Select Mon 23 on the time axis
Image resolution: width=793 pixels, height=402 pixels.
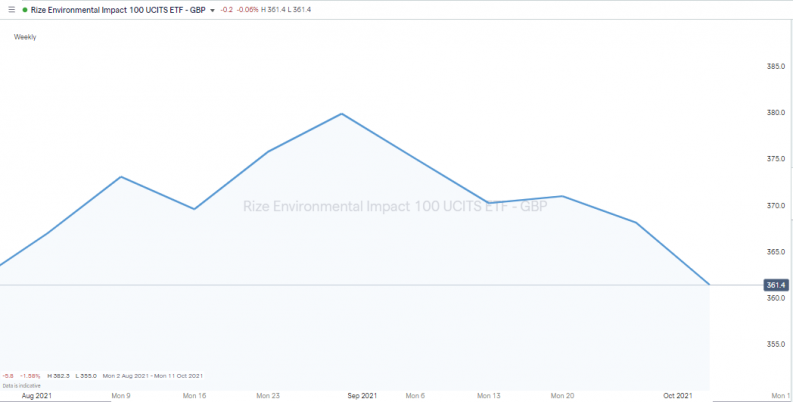[268, 396]
